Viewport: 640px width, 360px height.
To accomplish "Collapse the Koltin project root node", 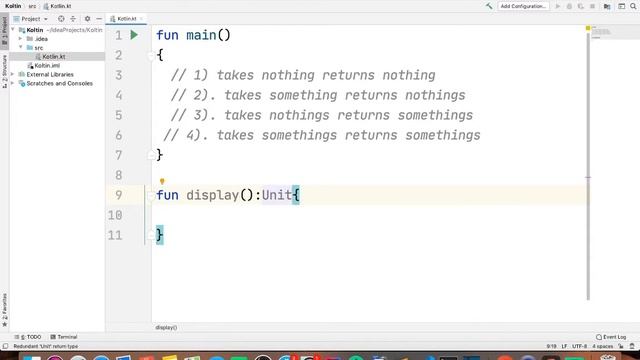I will pos(13,30).
